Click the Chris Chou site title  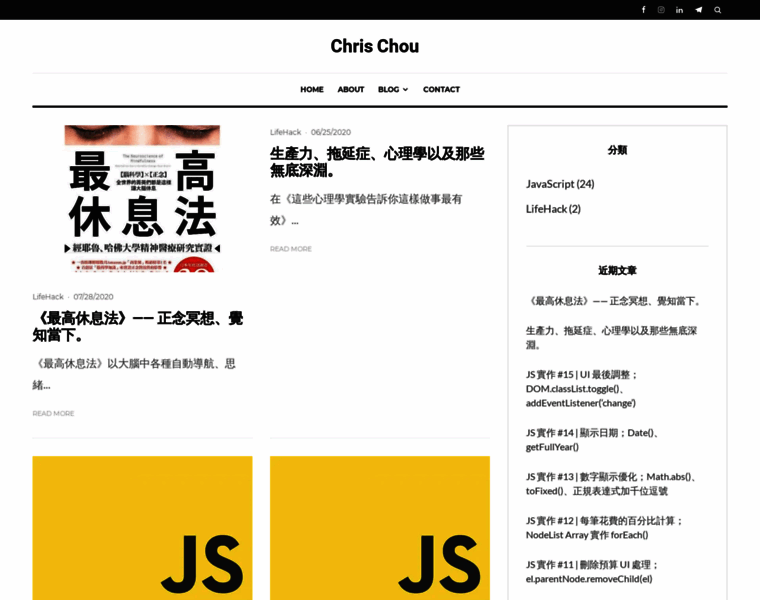[375, 46]
